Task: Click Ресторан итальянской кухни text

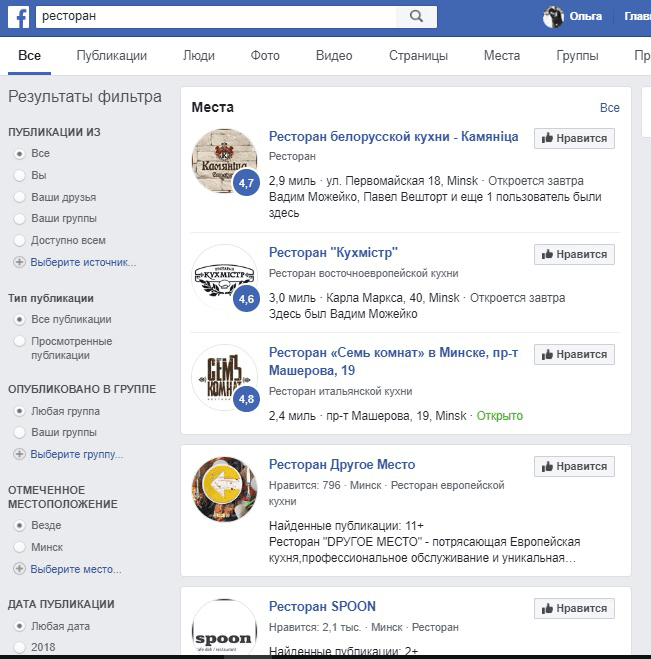Action: tap(340, 391)
